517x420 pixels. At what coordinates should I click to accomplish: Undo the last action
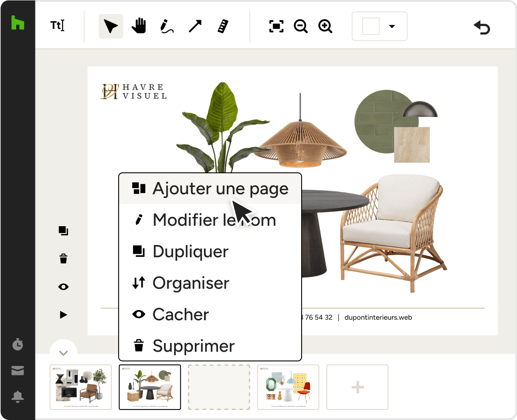(482, 27)
